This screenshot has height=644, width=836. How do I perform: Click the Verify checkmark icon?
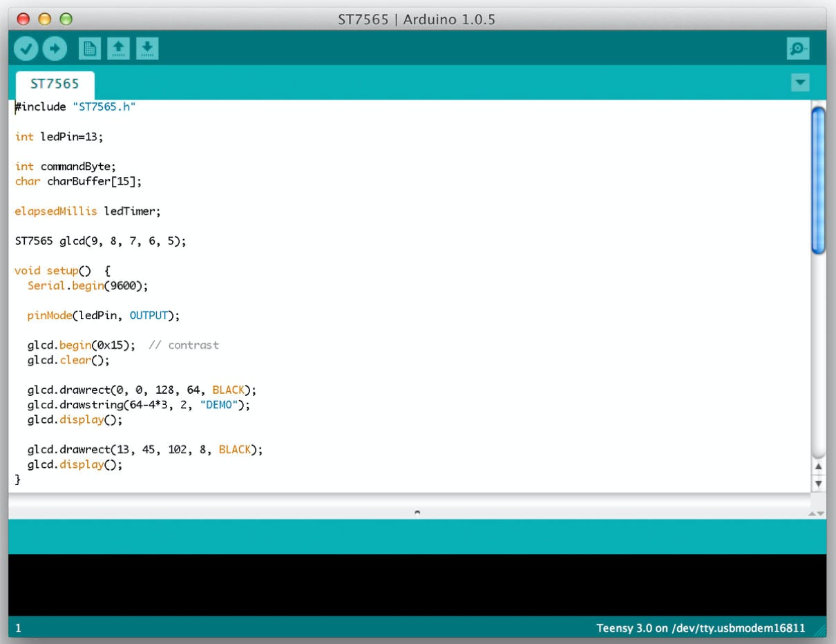point(26,48)
